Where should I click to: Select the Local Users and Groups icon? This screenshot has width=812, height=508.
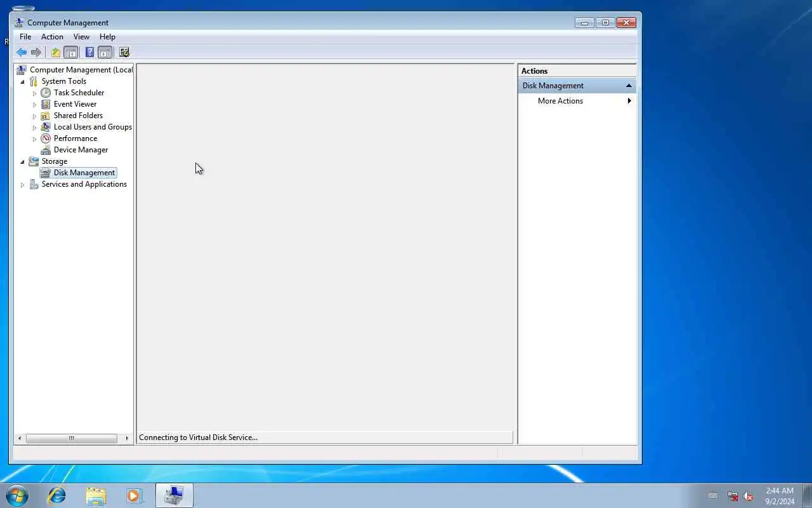46,127
